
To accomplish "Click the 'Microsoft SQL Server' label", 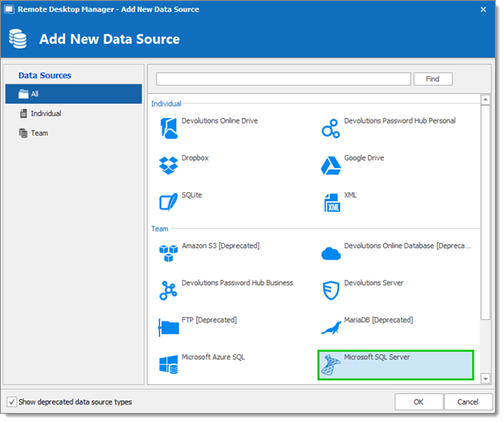I will click(x=377, y=358).
